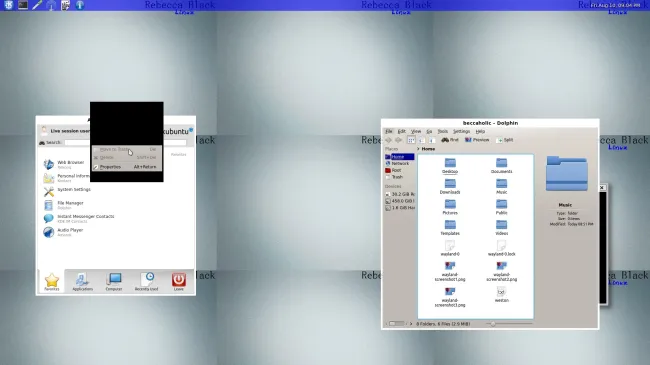Image resolution: width=650 pixels, height=365 pixels.
Task: Expand the breadcrumb arrow before Home
Action: tap(418, 149)
